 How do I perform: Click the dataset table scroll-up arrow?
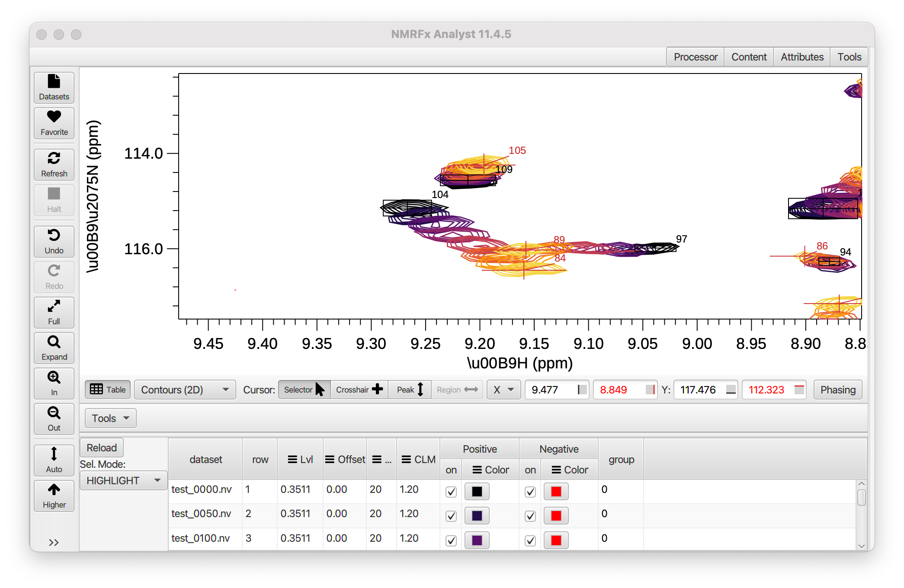pos(861,484)
